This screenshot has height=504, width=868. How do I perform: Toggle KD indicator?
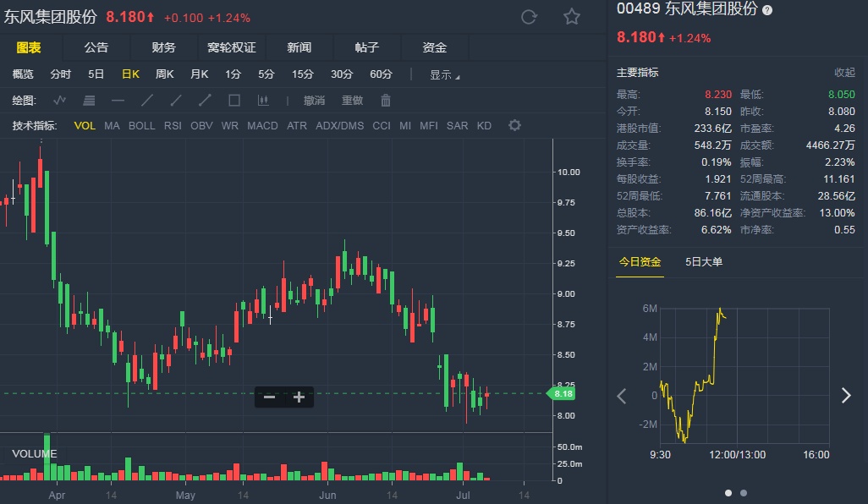tap(484, 126)
